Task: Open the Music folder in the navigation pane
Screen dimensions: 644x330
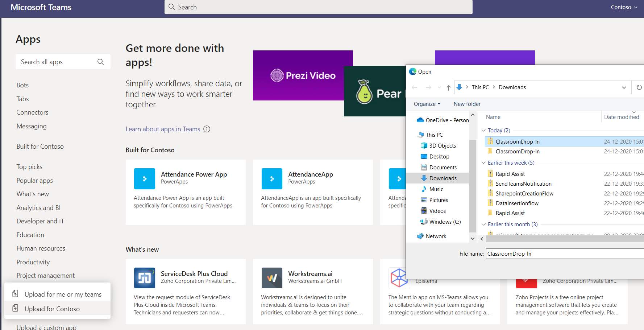Action: click(432, 189)
